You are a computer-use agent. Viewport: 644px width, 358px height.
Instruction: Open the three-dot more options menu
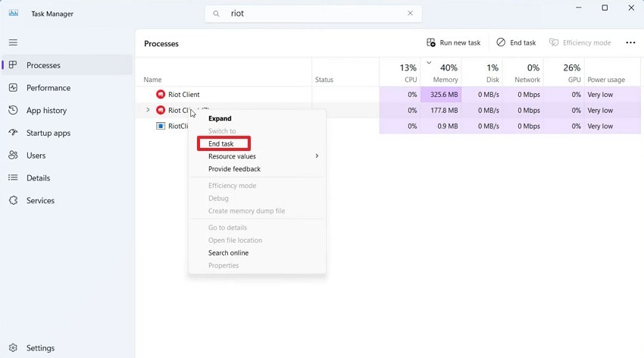pyautogui.click(x=630, y=43)
